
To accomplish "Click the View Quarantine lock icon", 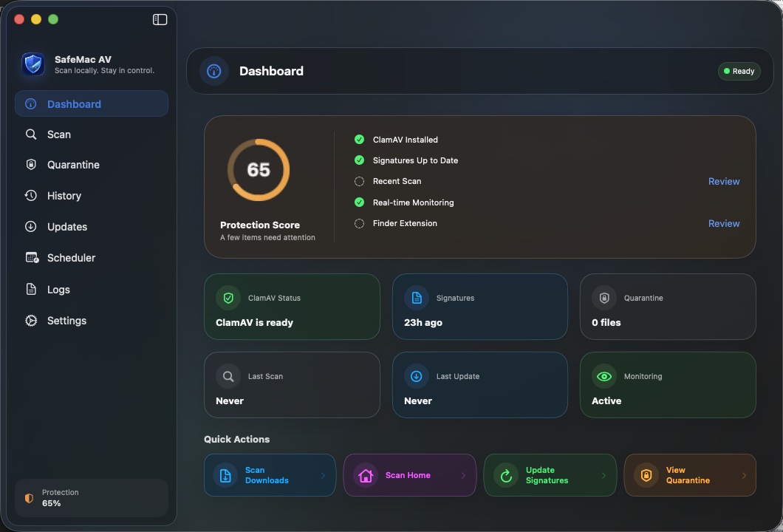I will point(646,476).
